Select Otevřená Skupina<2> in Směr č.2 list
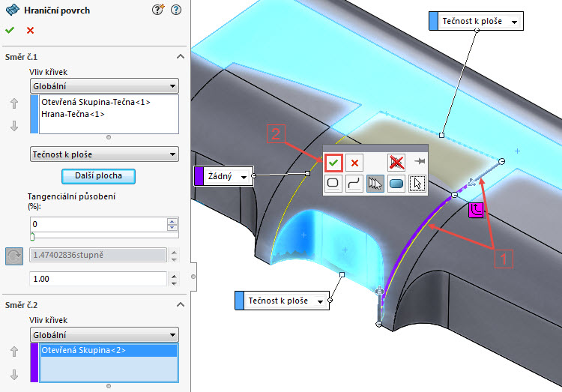The image size is (562, 392). [x=109, y=350]
